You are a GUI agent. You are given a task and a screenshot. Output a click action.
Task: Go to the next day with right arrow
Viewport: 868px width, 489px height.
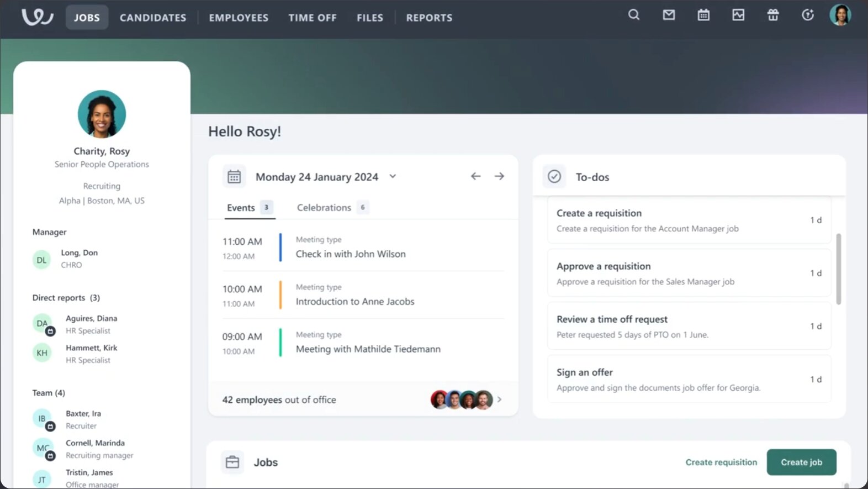point(499,176)
